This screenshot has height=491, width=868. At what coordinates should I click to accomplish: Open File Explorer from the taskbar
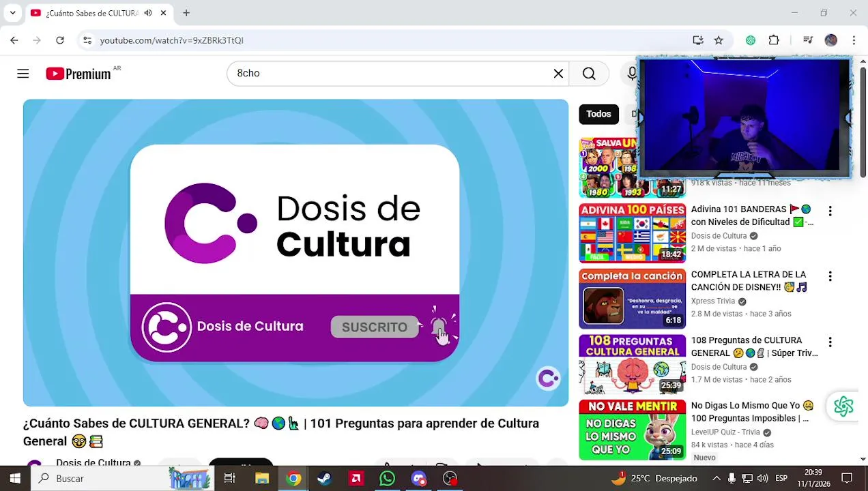click(262, 479)
